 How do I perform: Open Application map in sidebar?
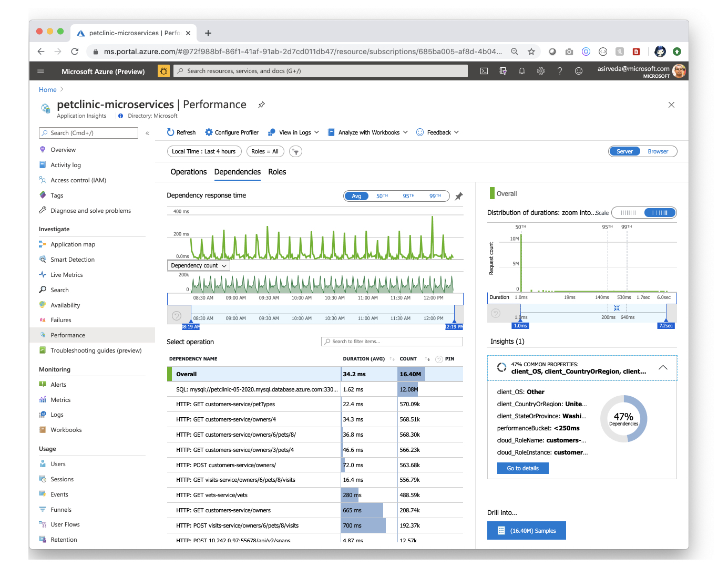[x=73, y=244]
